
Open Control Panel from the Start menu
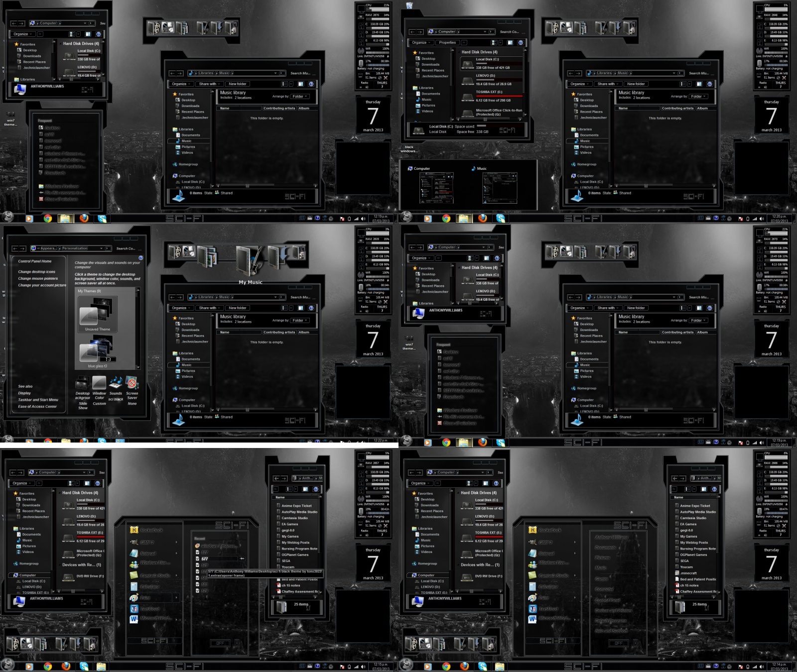click(607, 600)
